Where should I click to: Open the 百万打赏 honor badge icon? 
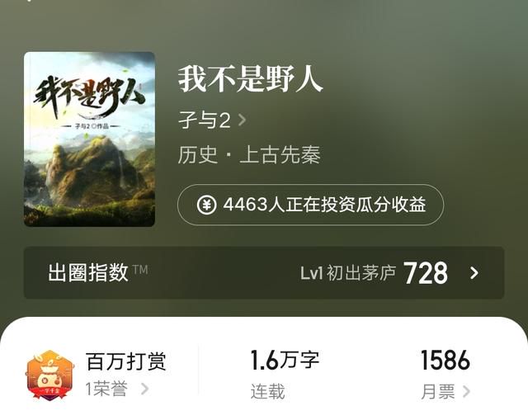(49, 375)
